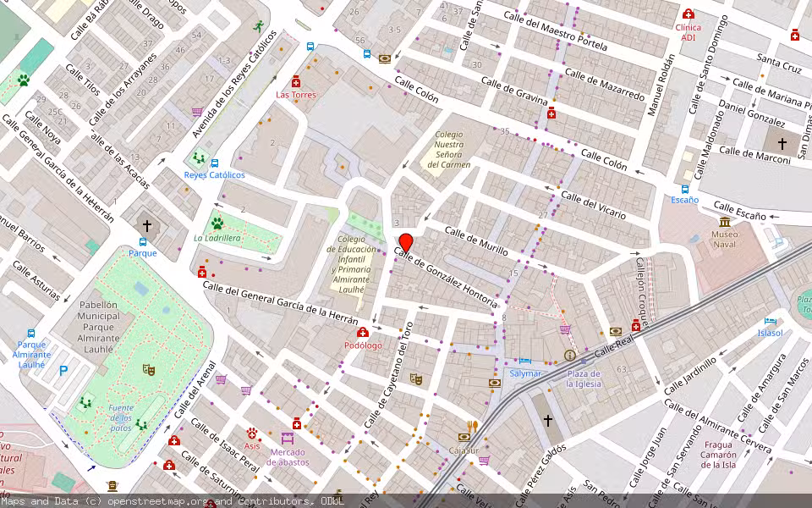Select the Fuente de los patos label
812x508 pixels.
click(x=121, y=417)
